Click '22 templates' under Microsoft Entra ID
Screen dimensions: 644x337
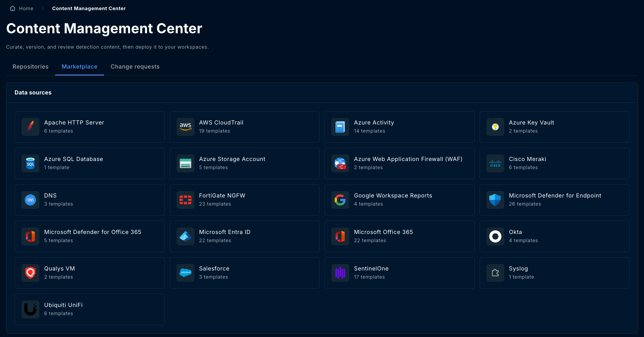pyautogui.click(x=215, y=240)
